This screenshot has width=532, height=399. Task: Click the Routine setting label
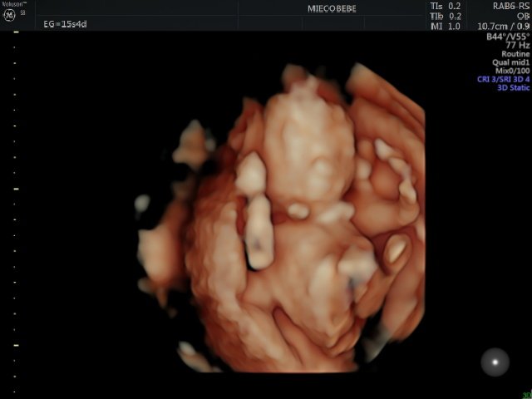[515, 53]
